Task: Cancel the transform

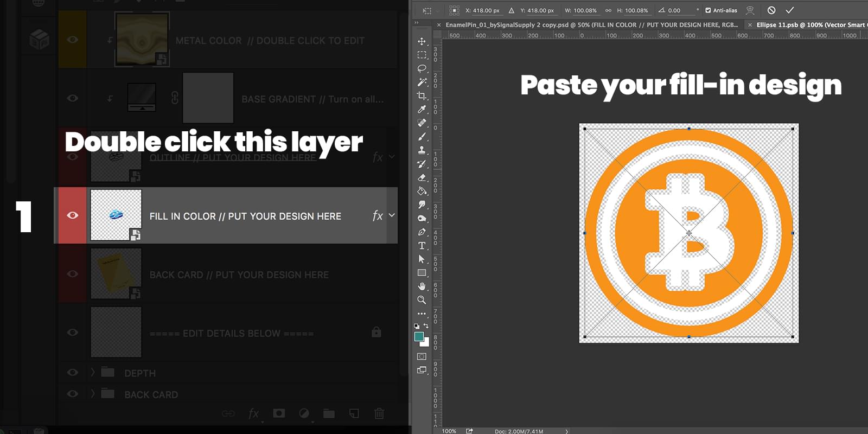Action: pyautogui.click(x=771, y=10)
